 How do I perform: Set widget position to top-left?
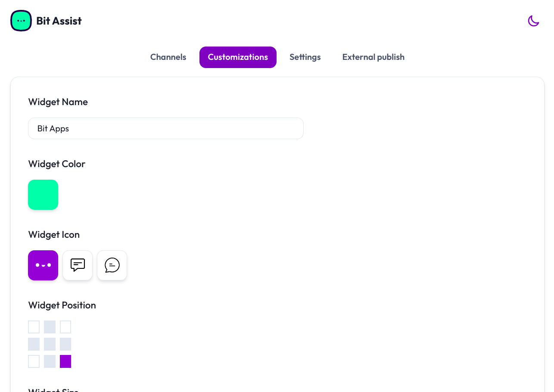tap(34, 327)
